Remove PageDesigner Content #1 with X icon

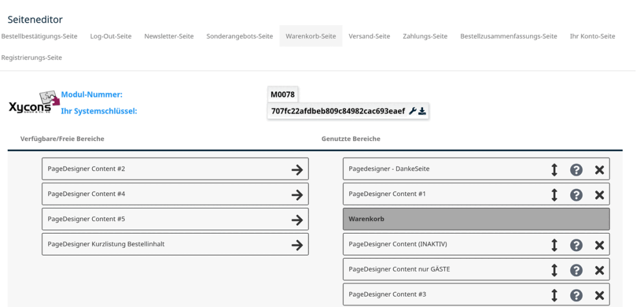click(599, 195)
